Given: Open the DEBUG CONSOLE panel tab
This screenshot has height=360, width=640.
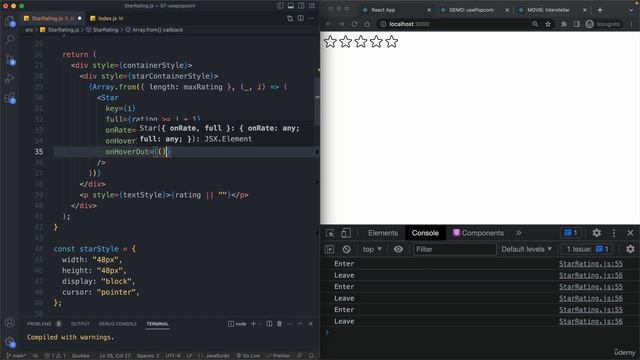Looking at the screenshot, I should point(118,324).
